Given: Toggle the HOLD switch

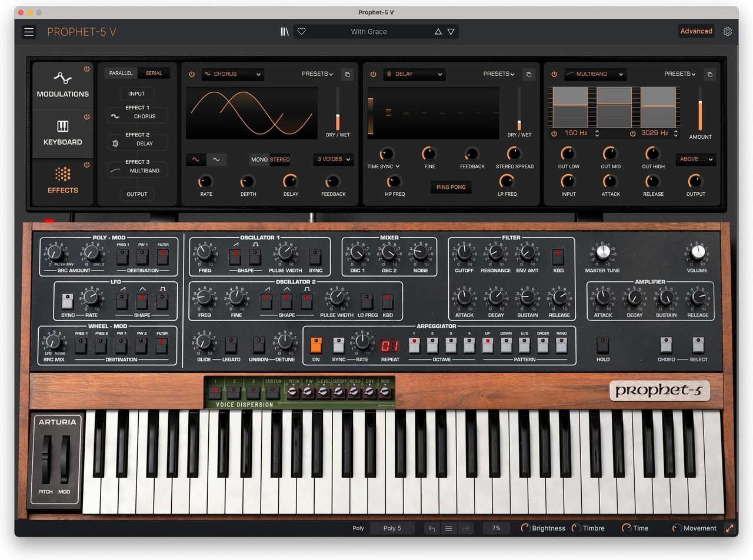Looking at the screenshot, I should click(x=603, y=345).
